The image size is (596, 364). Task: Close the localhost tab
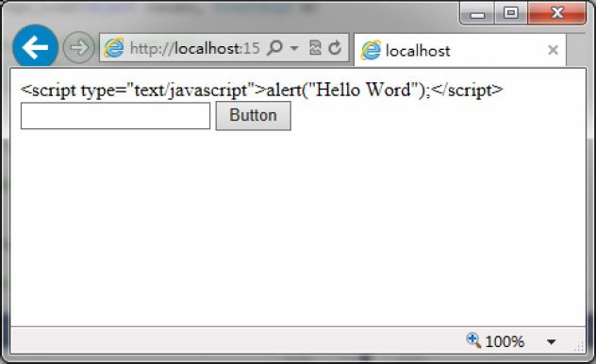click(x=553, y=50)
